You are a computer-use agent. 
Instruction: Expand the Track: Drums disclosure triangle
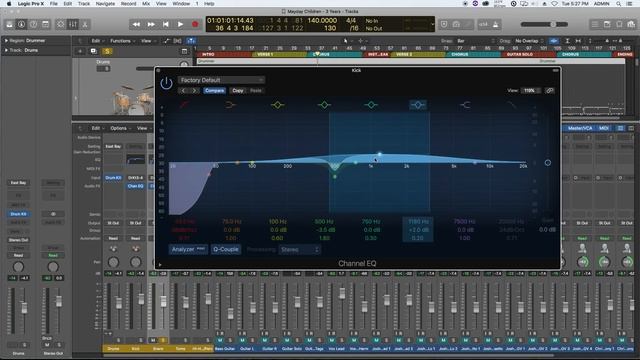click(6, 50)
